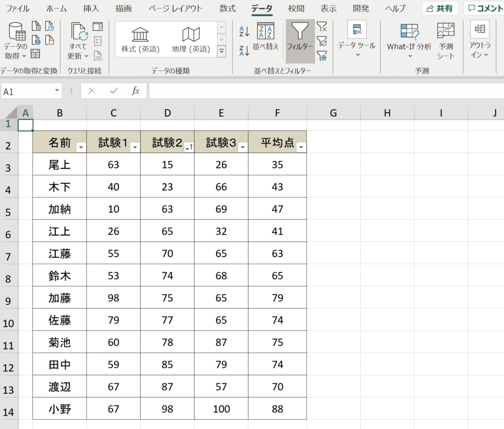Select column G header
The width and height of the screenshot is (504, 429).
334,113
